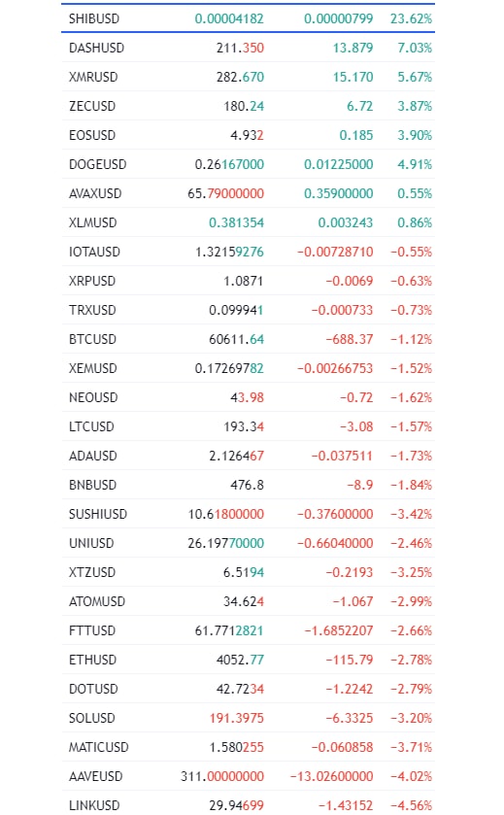Screen dimensions: 504x815
Task: Open the ADAUSD ticker
Action: pos(93,456)
